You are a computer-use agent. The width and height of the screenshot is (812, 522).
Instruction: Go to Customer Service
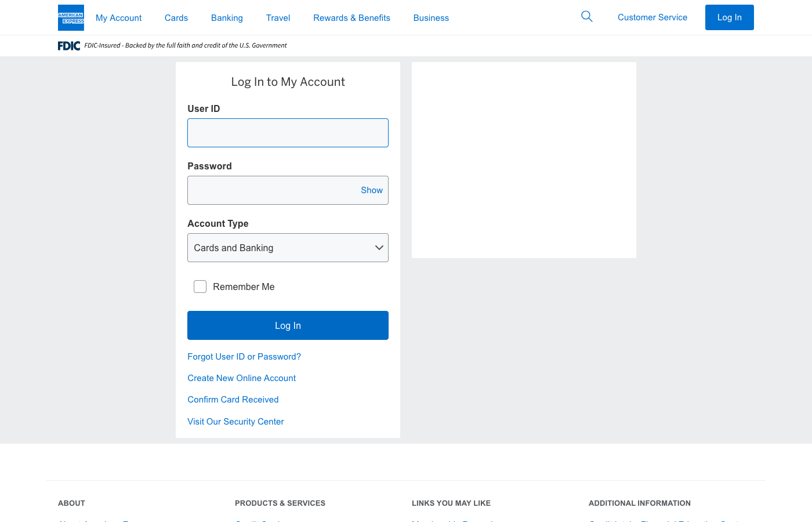652,17
